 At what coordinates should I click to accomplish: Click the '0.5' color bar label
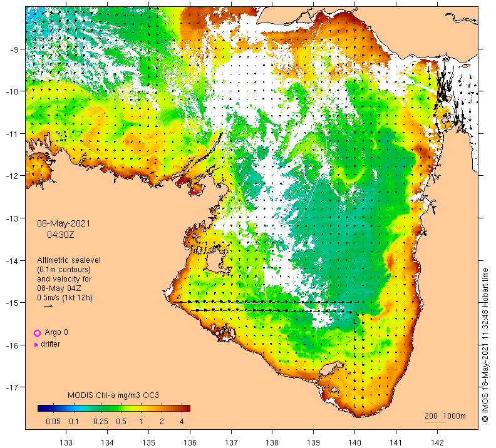pos(121,422)
